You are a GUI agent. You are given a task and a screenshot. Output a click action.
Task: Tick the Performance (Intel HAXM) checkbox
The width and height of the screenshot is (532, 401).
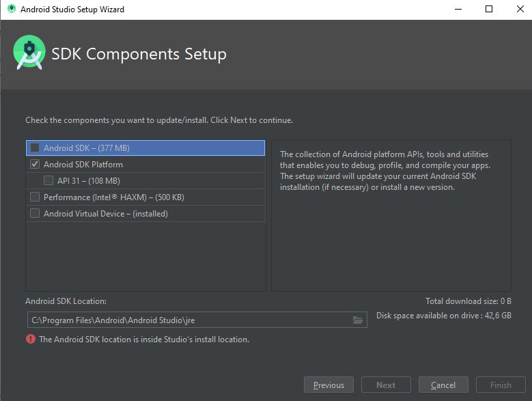(35, 197)
